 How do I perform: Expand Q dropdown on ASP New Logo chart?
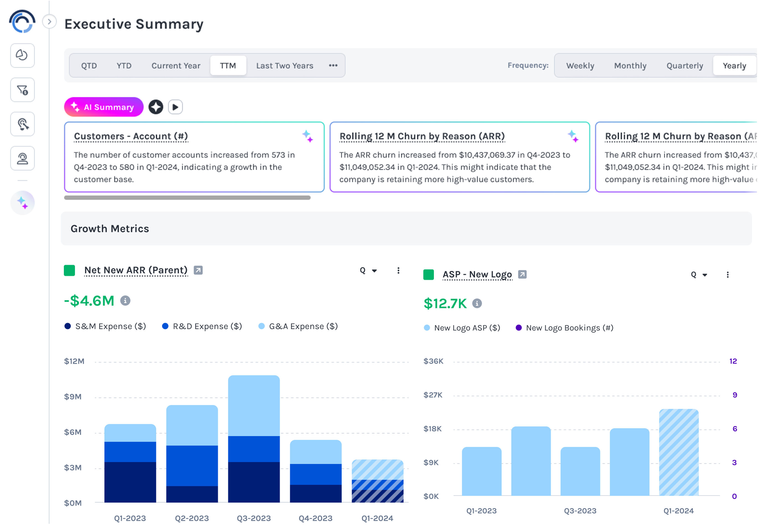point(699,275)
